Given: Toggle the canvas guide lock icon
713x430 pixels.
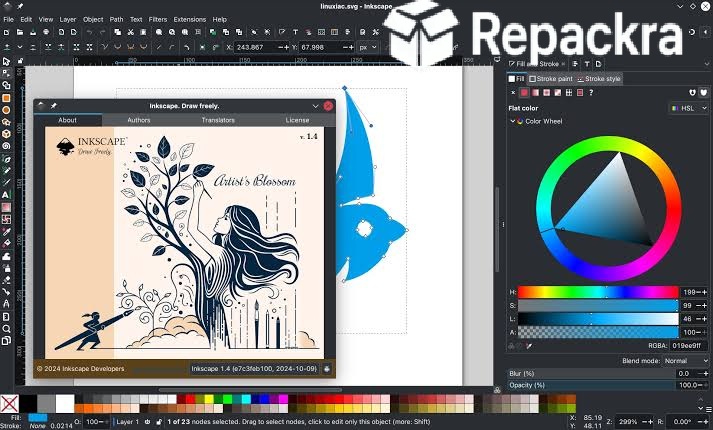Looking at the screenshot, I should click(x=20, y=60).
